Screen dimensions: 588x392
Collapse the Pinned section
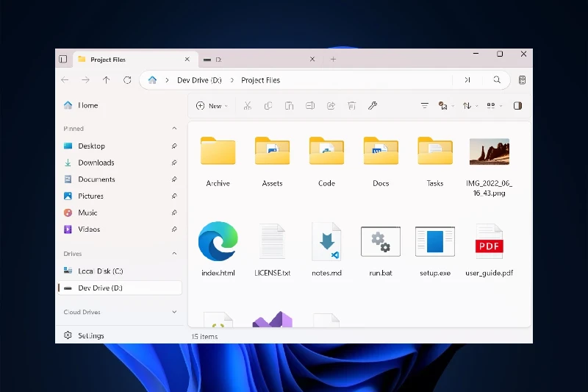[174, 128]
